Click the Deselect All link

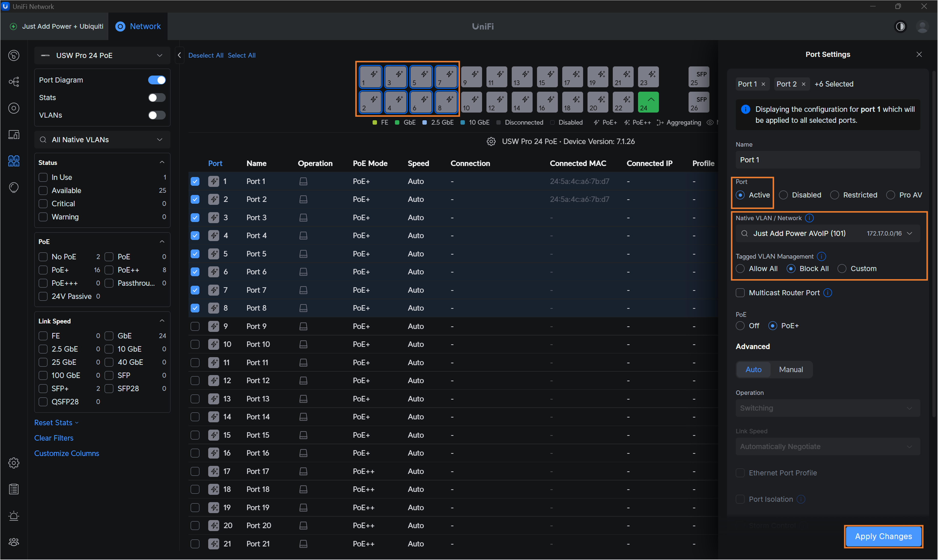pyautogui.click(x=206, y=55)
